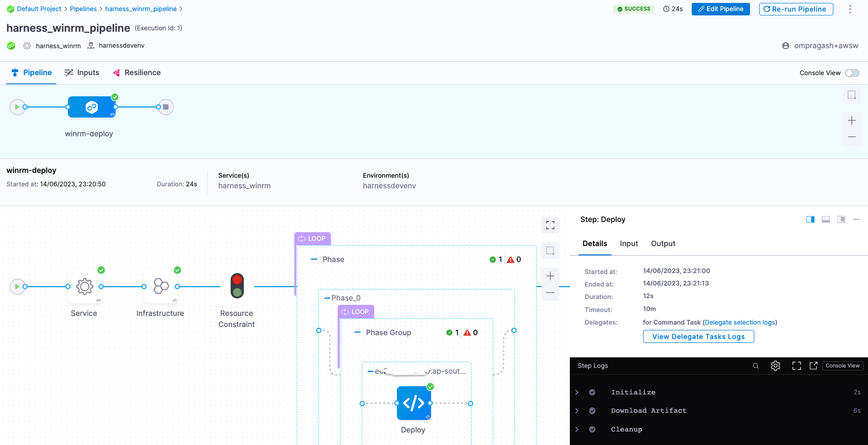
Task: Expand the Cleanup log section
Action: tap(577, 430)
